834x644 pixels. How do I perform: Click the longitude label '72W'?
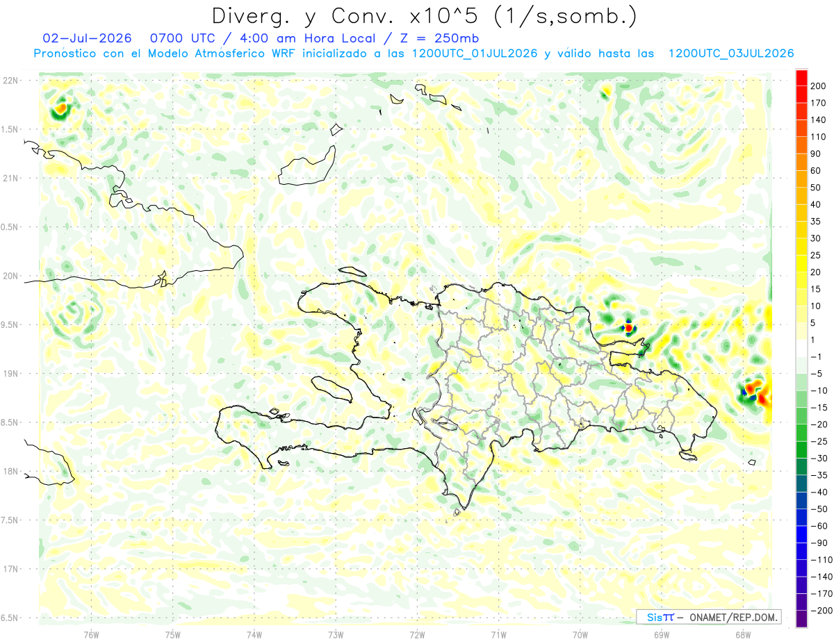coord(417,634)
